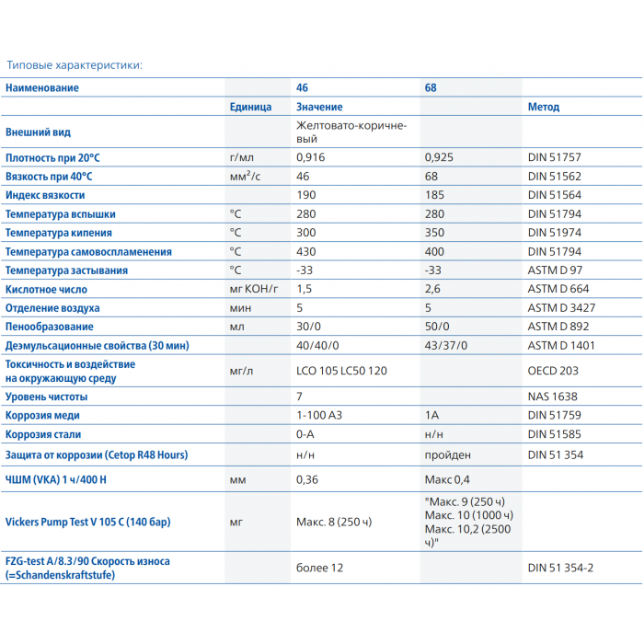Click the ASTM D 97 method cell
Viewport: 644px width, 644px height.
point(555,270)
